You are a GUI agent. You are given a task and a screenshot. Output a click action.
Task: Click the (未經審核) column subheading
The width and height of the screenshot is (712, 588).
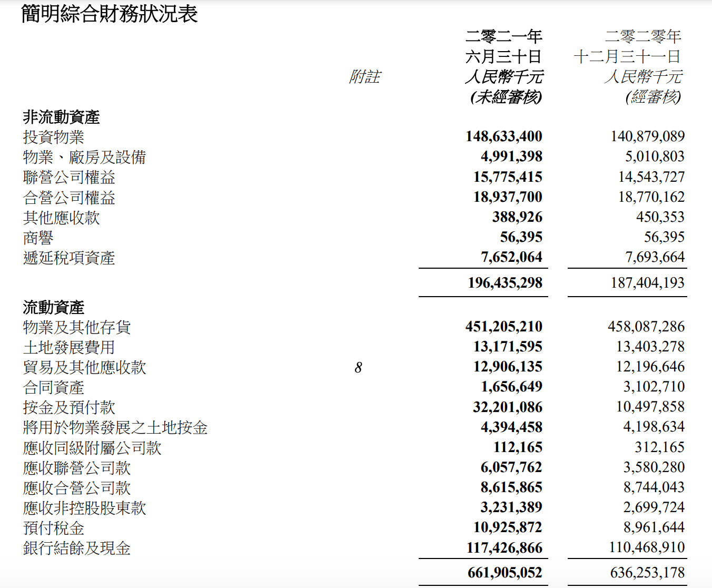click(506, 97)
